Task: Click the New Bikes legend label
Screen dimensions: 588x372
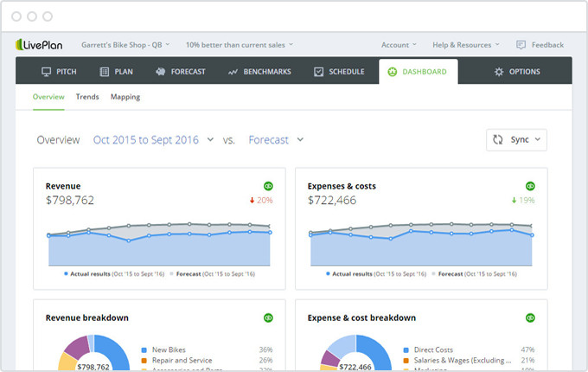Action: [x=169, y=350]
